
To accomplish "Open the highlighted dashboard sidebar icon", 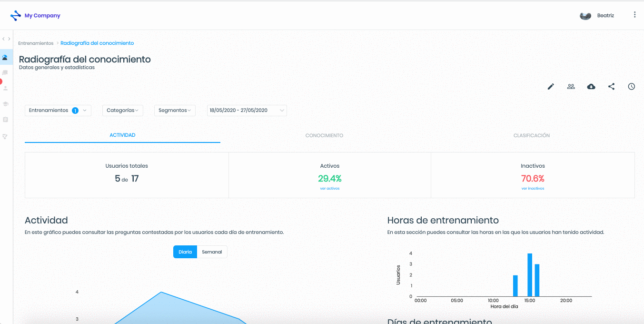I will (x=5, y=57).
